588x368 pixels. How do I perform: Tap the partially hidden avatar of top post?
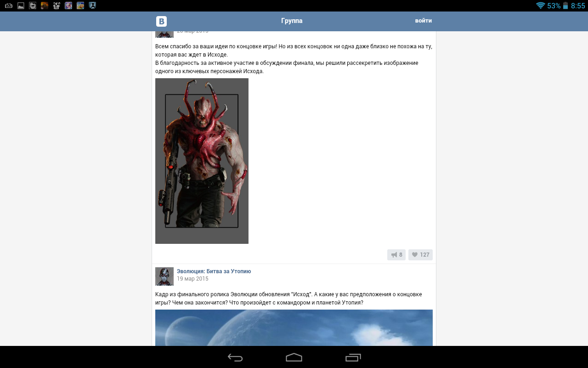pyautogui.click(x=164, y=34)
